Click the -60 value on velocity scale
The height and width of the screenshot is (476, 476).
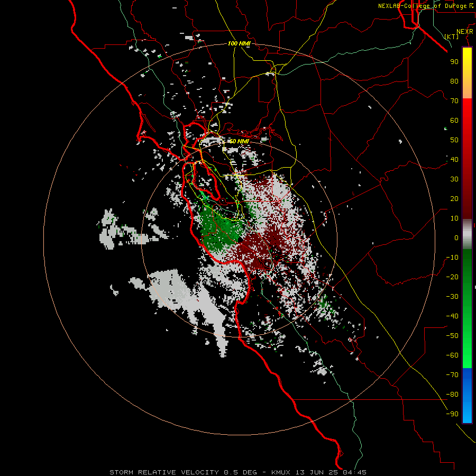452,355
